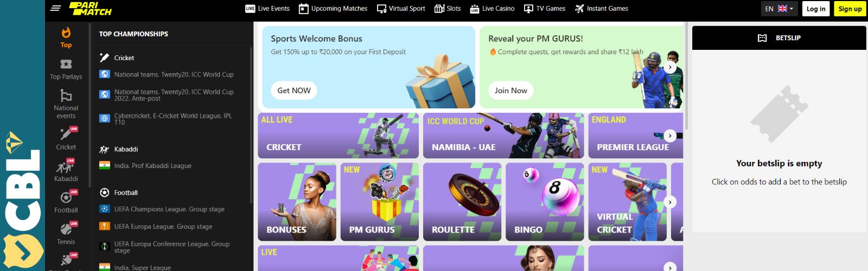Show more sports tiles with next arrow
The image size is (868, 271).
point(671,135)
